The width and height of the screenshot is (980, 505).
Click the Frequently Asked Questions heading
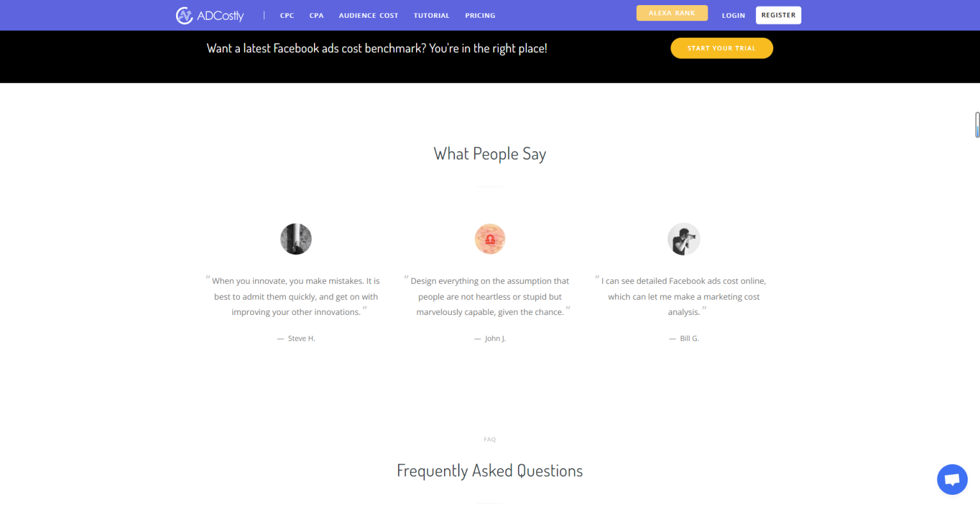click(x=490, y=471)
